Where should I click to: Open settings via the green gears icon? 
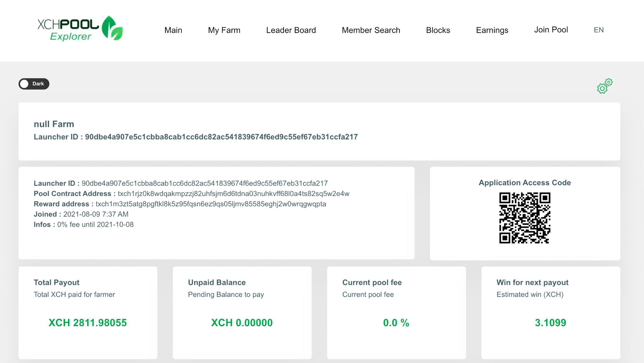tap(605, 86)
